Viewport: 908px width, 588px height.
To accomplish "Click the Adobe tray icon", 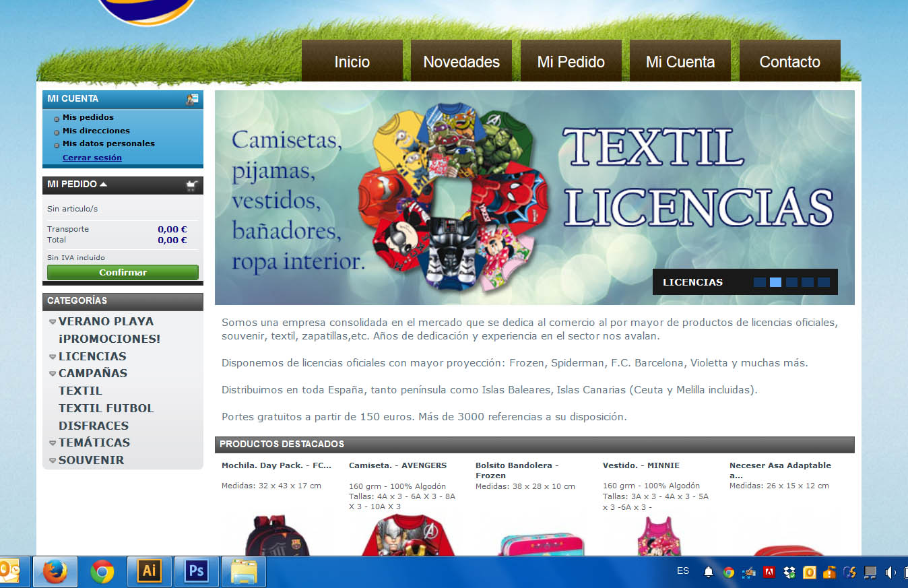I will (769, 573).
